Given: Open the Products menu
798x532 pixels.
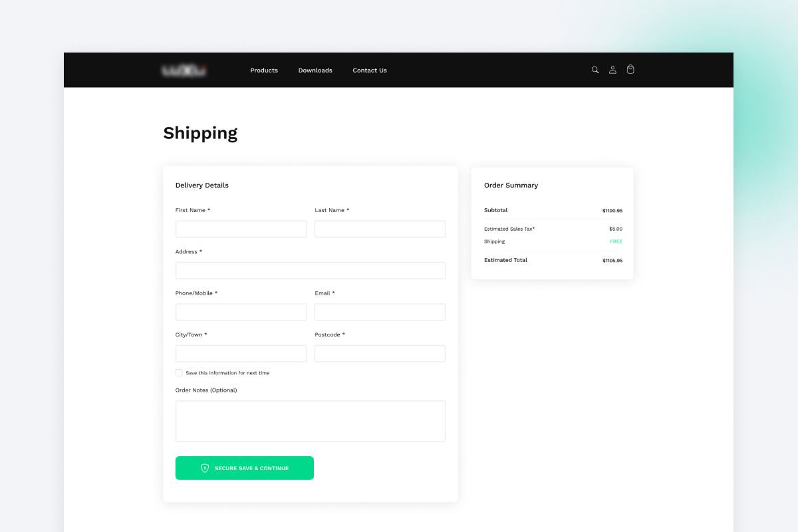Looking at the screenshot, I should click(x=264, y=70).
